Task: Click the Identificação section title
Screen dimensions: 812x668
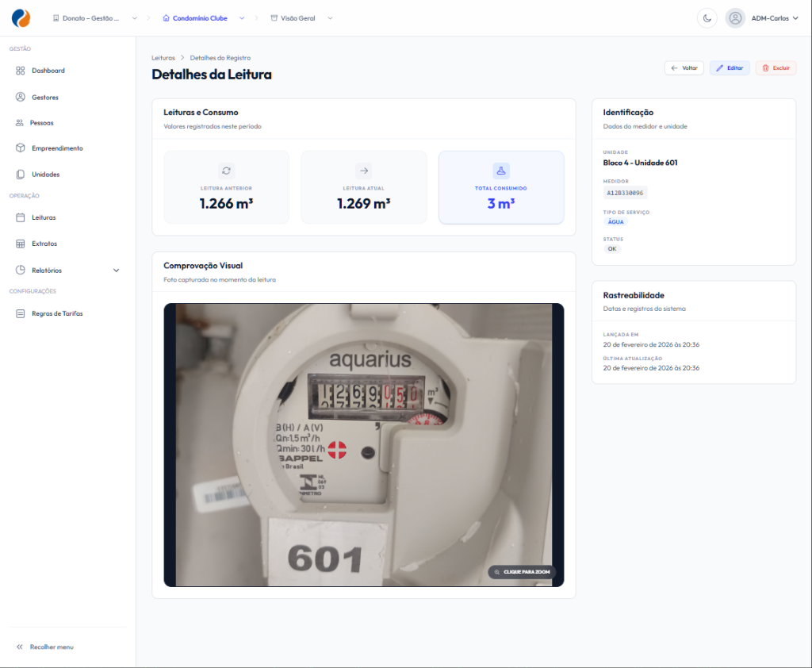Action: tap(628, 112)
